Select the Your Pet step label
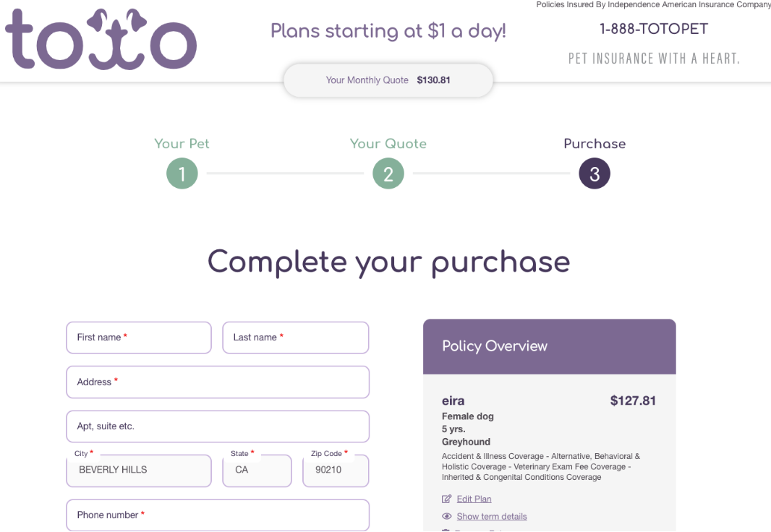Screen dimensions: 771x532 182,143
